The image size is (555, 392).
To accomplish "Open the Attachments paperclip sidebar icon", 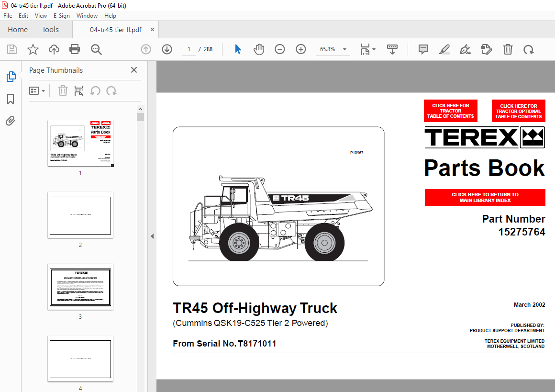I will coord(11,121).
